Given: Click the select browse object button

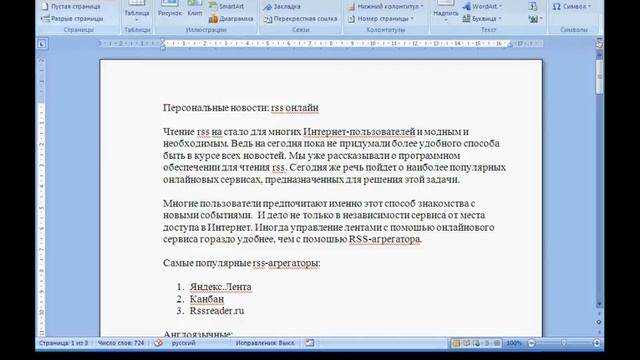Looking at the screenshot, I should point(599,322).
